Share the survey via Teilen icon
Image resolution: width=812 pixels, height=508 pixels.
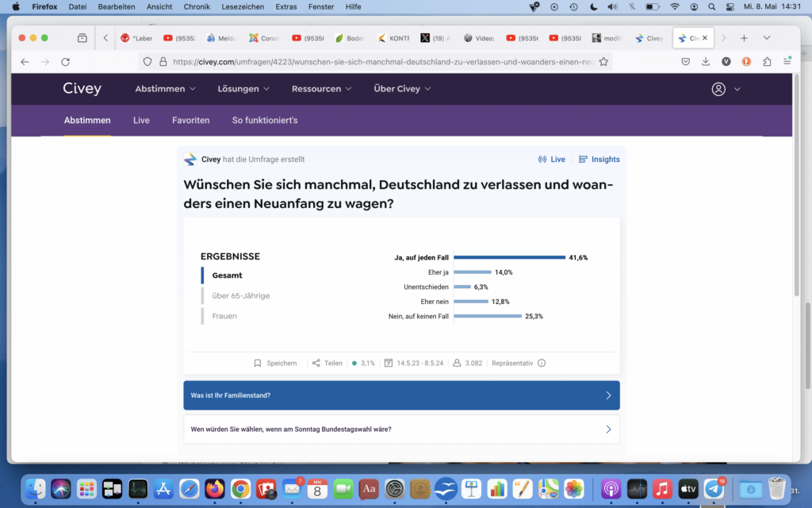[316, 363]
